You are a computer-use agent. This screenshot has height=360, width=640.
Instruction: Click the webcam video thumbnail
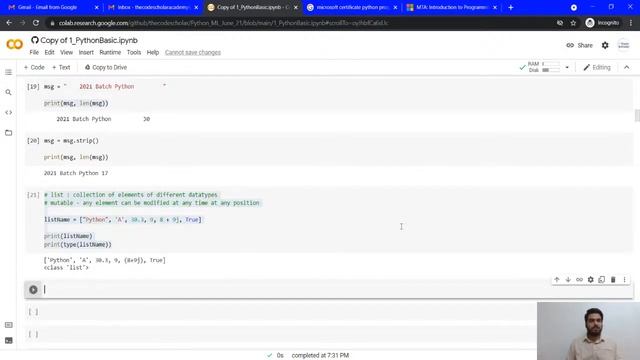[588, 331]
